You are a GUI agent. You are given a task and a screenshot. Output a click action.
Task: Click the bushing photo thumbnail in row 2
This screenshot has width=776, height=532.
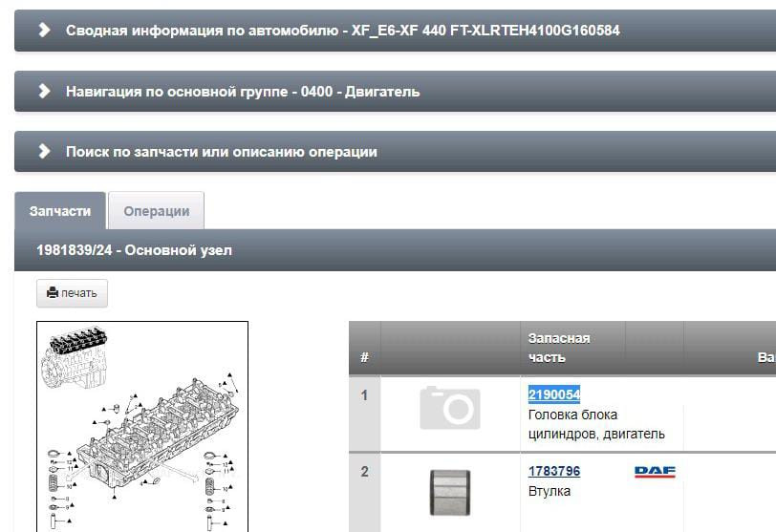pyautogui.click(x=450, y=493)
